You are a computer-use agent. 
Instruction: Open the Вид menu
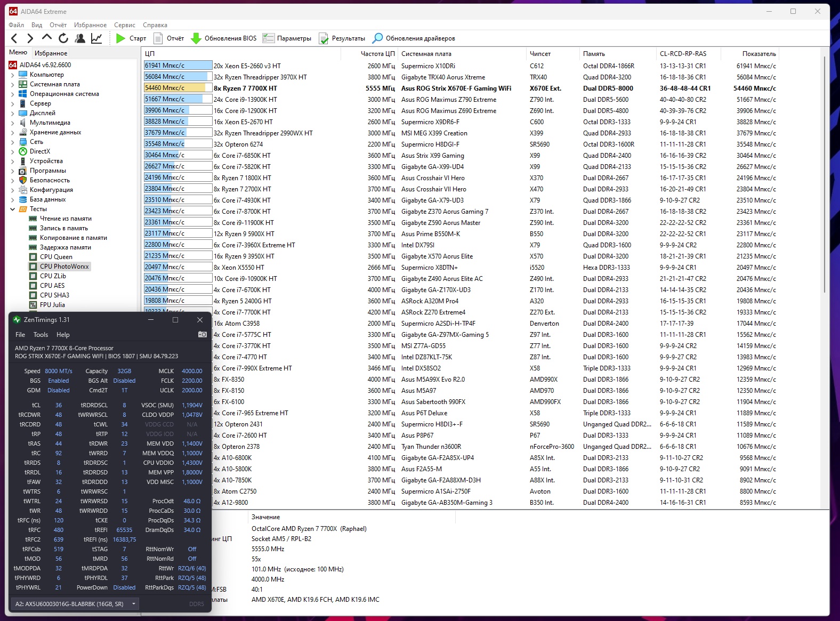[37, 25]
